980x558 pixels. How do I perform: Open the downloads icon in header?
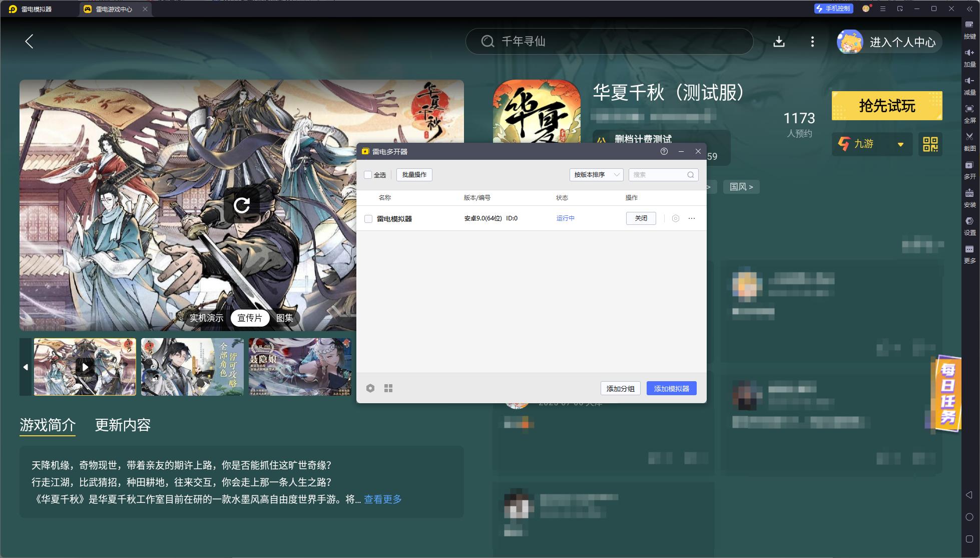coord(779,42)
